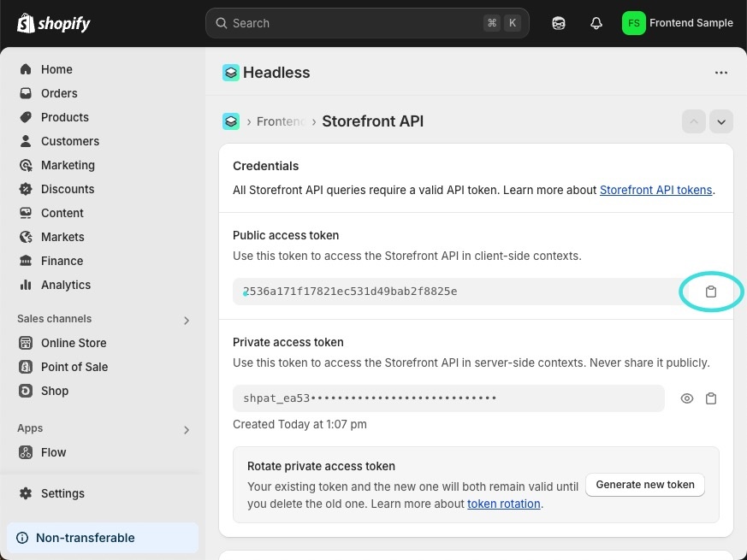Open the token rotation link
The height and width of the screenshot is (560, 747).
tap(503, 504)
